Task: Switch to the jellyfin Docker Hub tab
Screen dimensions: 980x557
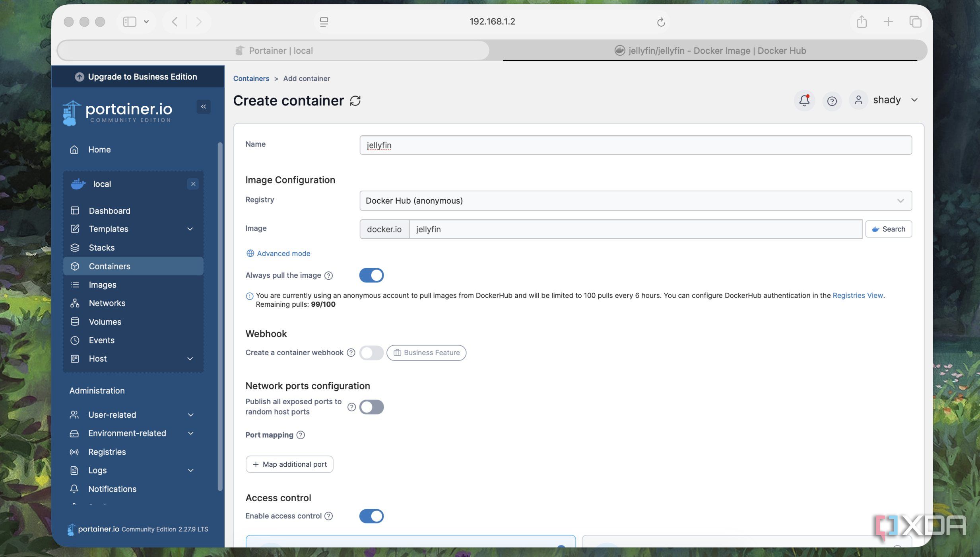Action: click(710, 51)
